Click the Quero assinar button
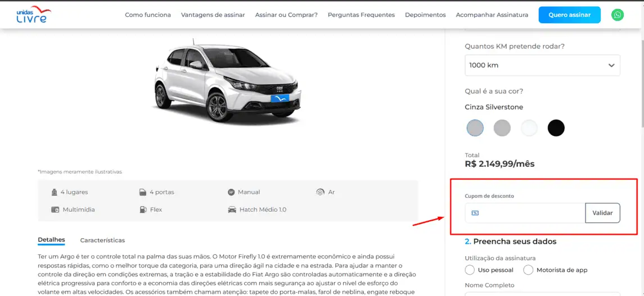Image resolution: width=644 pixels, height=296 pixels. pyautogui.click(x=569, y=15)
